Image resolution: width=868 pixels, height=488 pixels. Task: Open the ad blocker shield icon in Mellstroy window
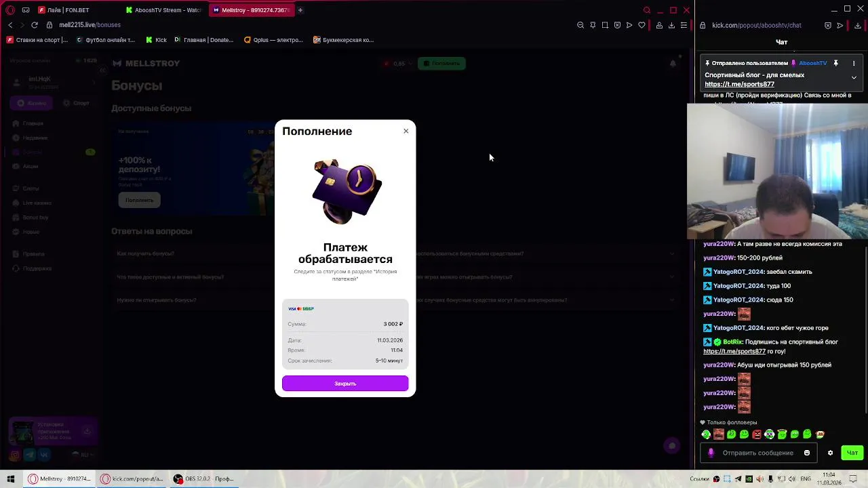(617, 25)
